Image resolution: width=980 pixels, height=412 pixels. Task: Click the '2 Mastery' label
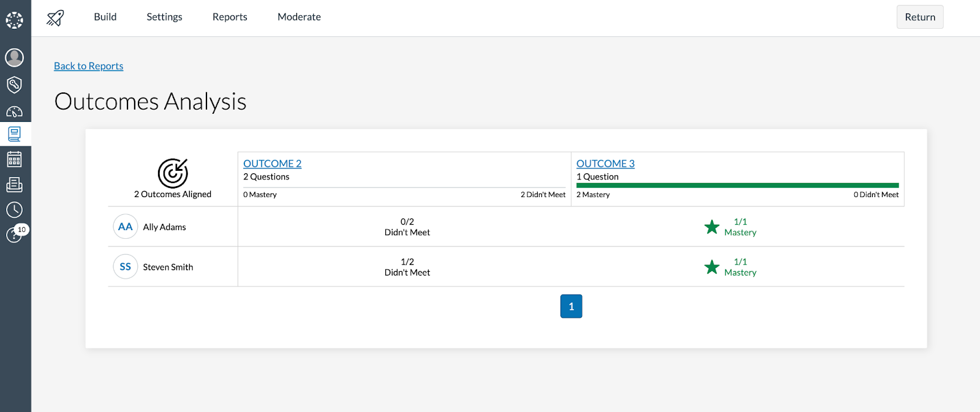[593, 195]
